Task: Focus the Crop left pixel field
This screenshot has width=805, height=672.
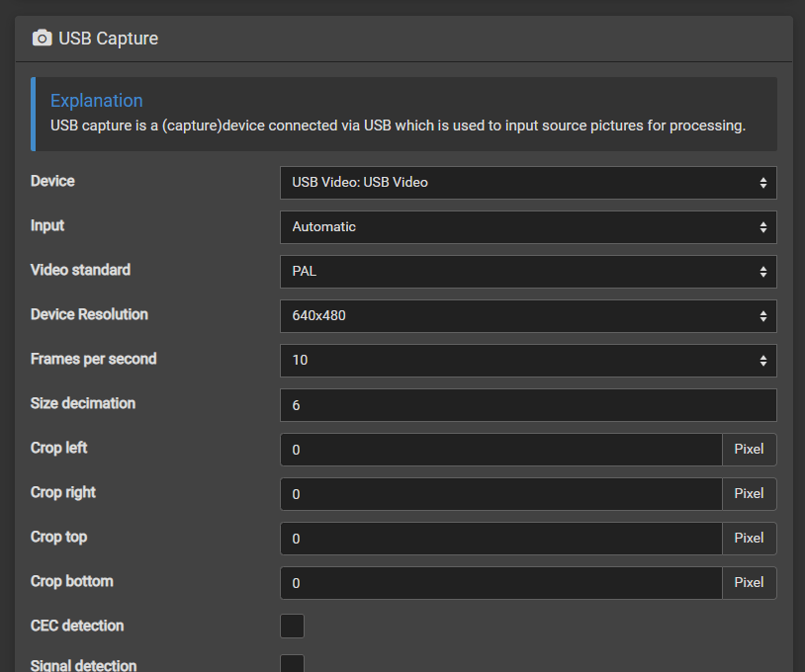Action: tap(501, 450)
